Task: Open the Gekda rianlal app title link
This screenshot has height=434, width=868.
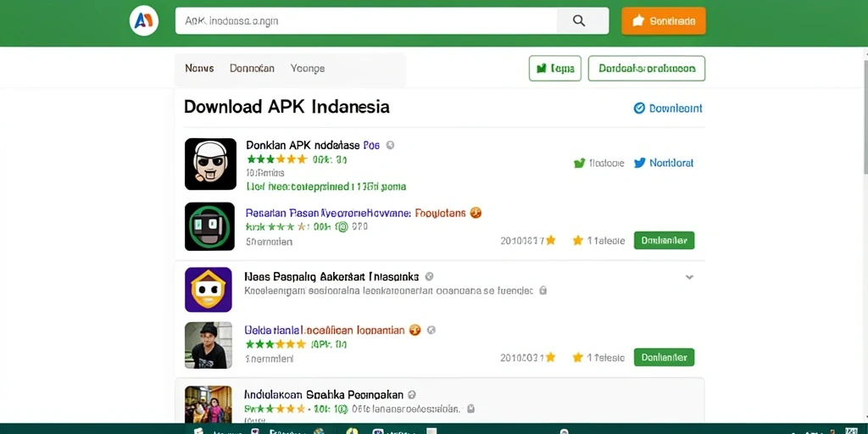Action: click(x=325, y=330)
